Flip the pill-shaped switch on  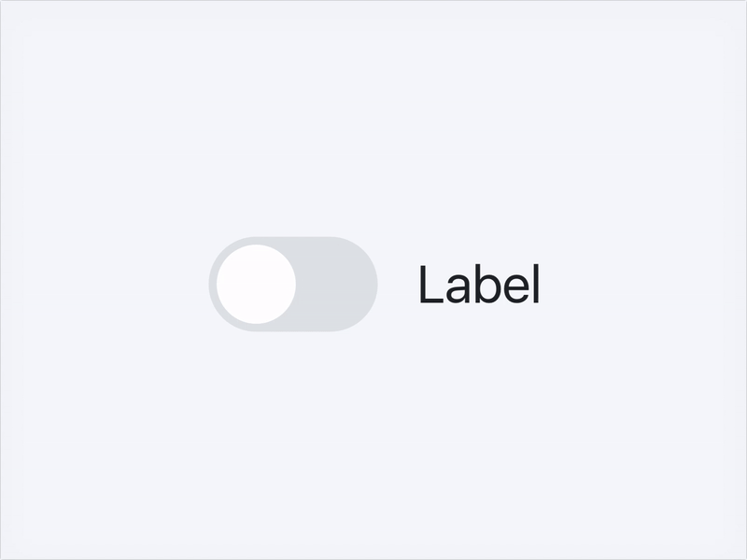tap(293, 285)
